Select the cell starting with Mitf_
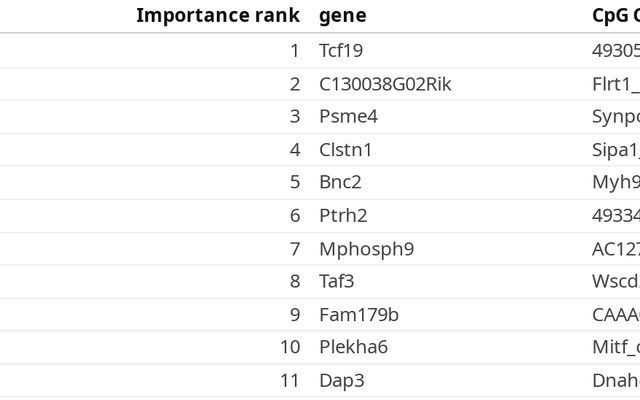Screen dimensions: 640x400 pos(615,347)
